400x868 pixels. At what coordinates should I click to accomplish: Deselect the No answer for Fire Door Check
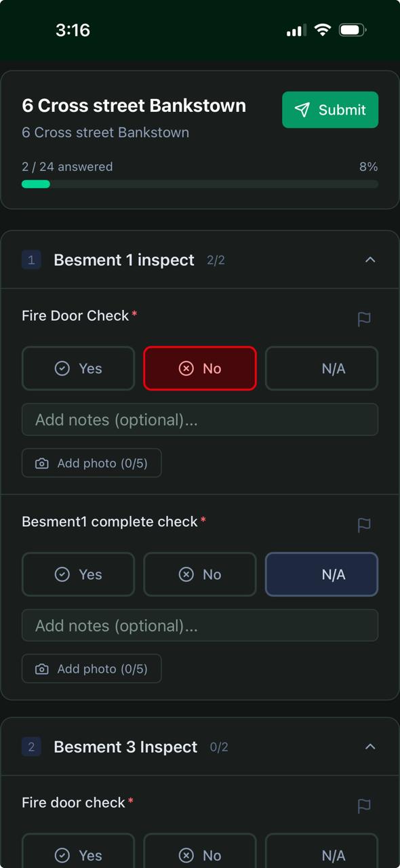(x=200, y=368)
